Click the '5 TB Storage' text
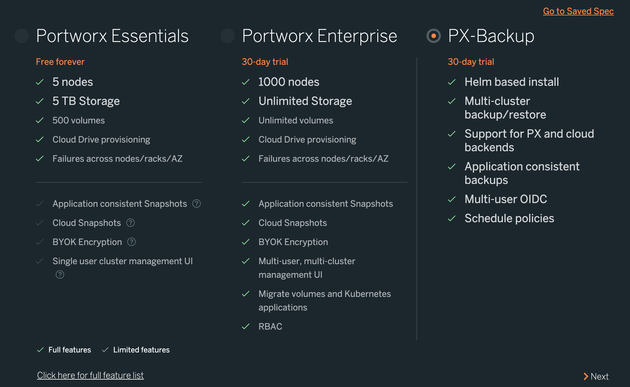Viewport: 630px width, 387px height. tap(86, 101)
